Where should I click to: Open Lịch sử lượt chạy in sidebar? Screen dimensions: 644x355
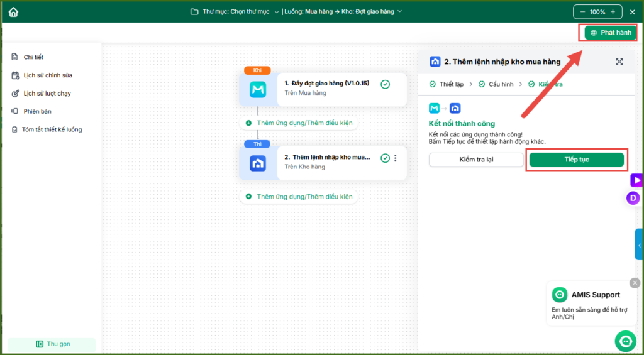(47, 94)
